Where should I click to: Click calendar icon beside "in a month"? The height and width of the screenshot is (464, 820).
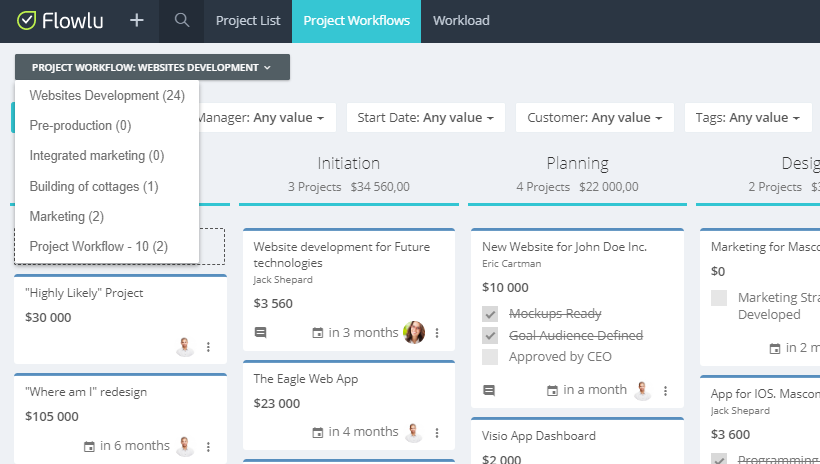tap(552, 390)
